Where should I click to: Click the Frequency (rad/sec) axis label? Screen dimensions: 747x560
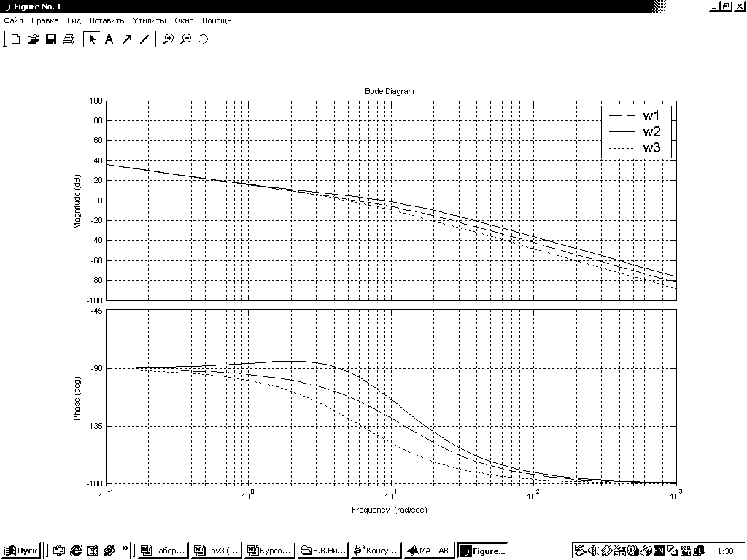pos(390,510)
